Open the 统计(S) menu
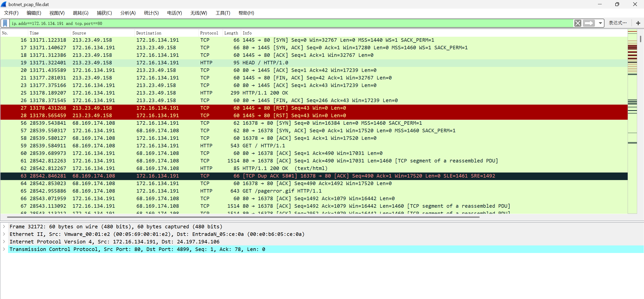This screenshot has width=644, height=299. (151, 13)
